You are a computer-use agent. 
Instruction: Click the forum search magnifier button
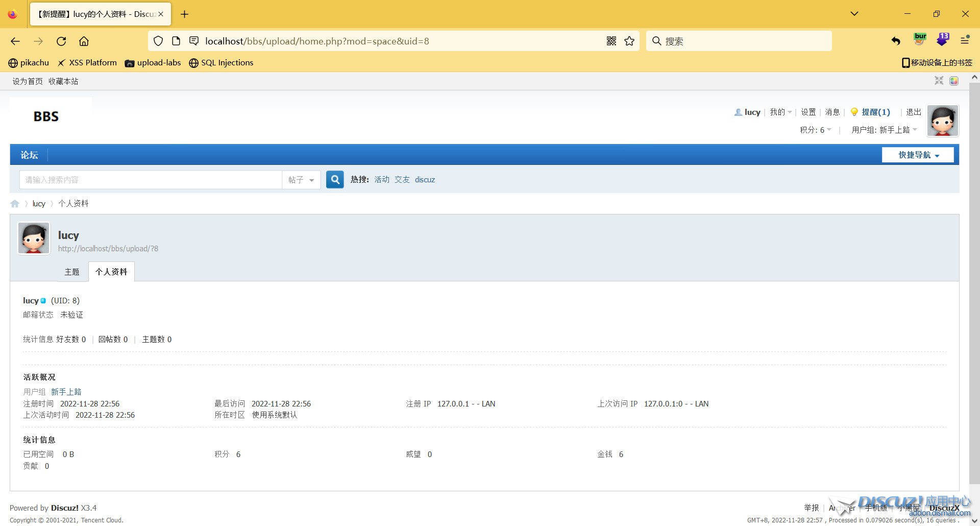click(335, 180)
